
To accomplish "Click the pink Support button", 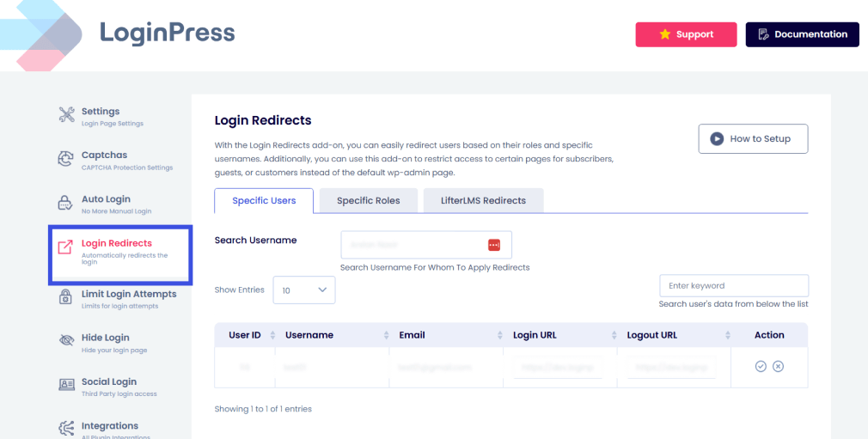I will click(x=686, y=34).
